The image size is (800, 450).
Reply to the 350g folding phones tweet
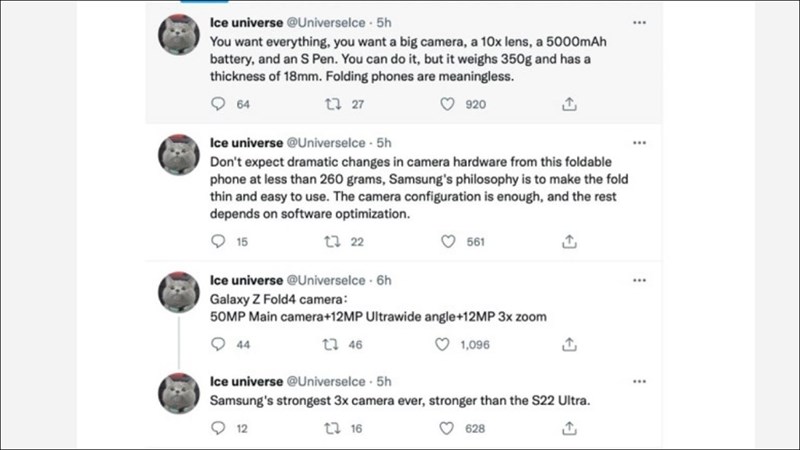[217, 103]
